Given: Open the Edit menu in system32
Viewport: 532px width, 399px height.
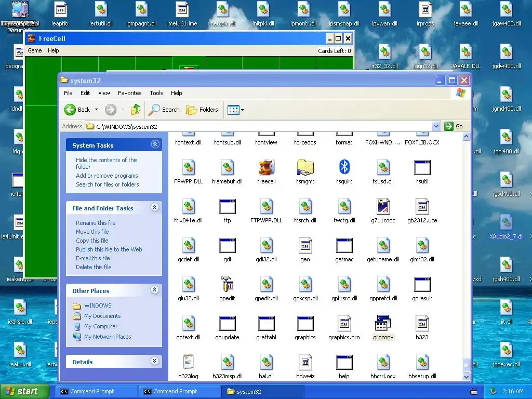Looking at the screenshot, I should click(x=85, y=93).
